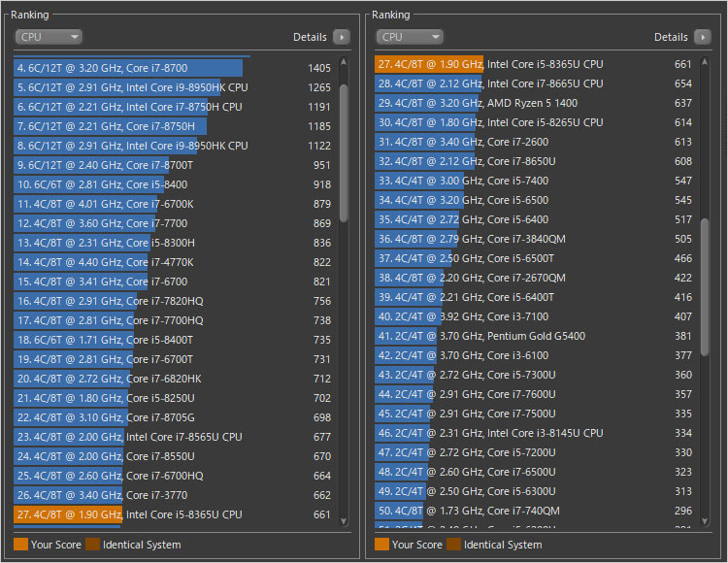The image size is (728, 563).
Task: Select the rank 14 Core i7-4770K row
Action: pyautogui.click(x=173, y=262)
